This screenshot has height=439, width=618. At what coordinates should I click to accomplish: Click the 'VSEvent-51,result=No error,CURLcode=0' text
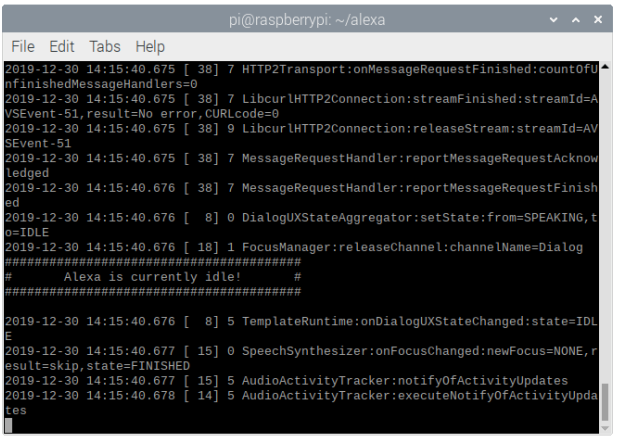(x=142, y=114)
